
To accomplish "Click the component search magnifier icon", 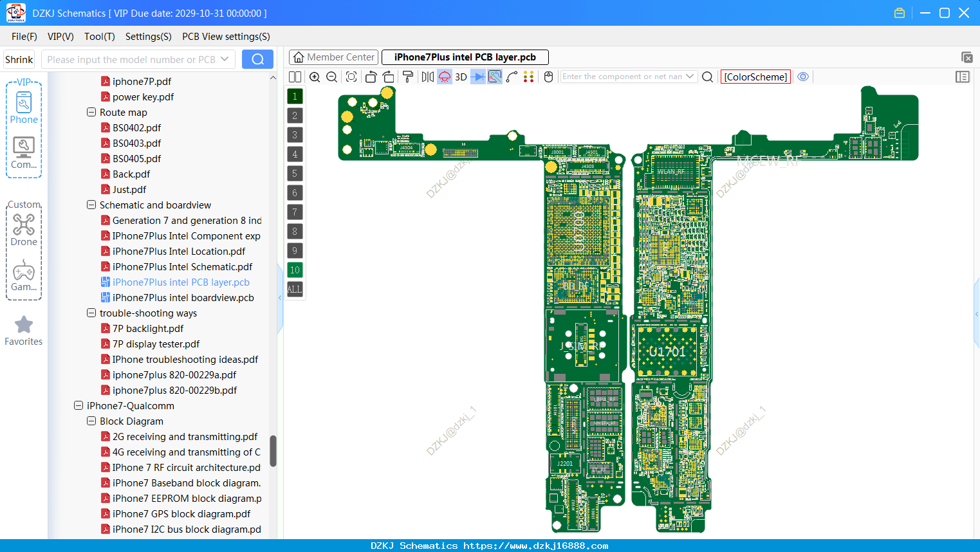I will click(x=707, y=77).
